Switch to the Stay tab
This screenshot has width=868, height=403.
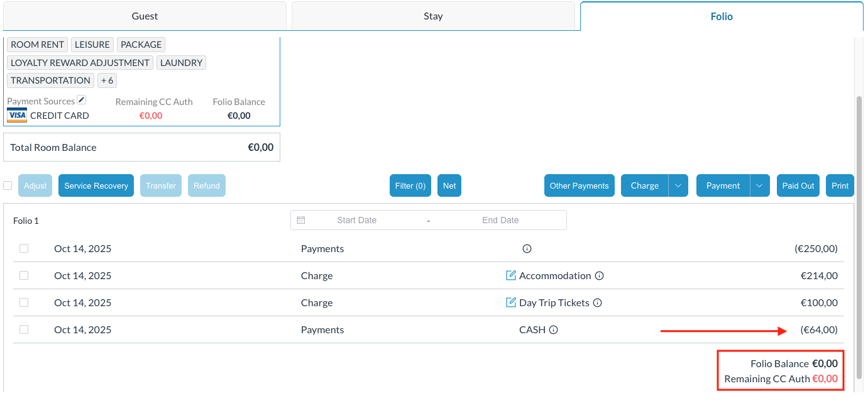pos(433,16)
